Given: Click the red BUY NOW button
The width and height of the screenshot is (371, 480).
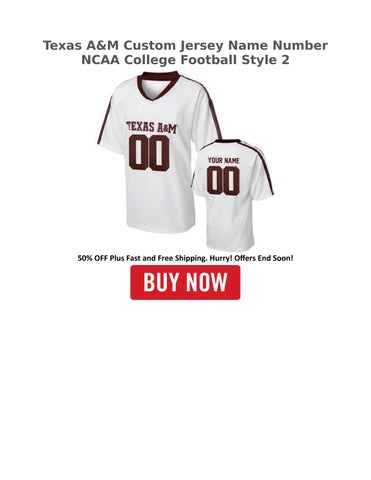Looking at the screenshot, I should click(x=185, y=282).
